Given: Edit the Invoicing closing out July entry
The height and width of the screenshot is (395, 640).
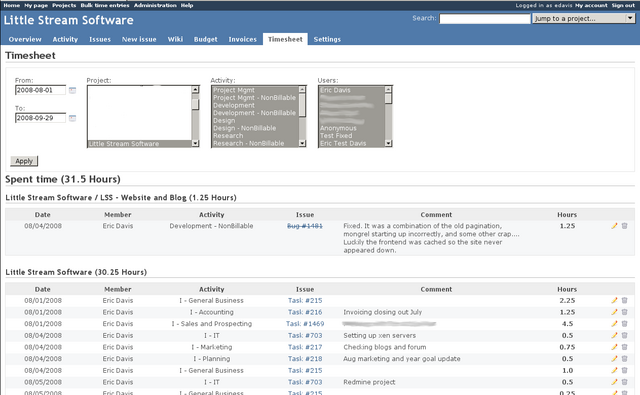Looking at the screenshot, I should point(614,312).
